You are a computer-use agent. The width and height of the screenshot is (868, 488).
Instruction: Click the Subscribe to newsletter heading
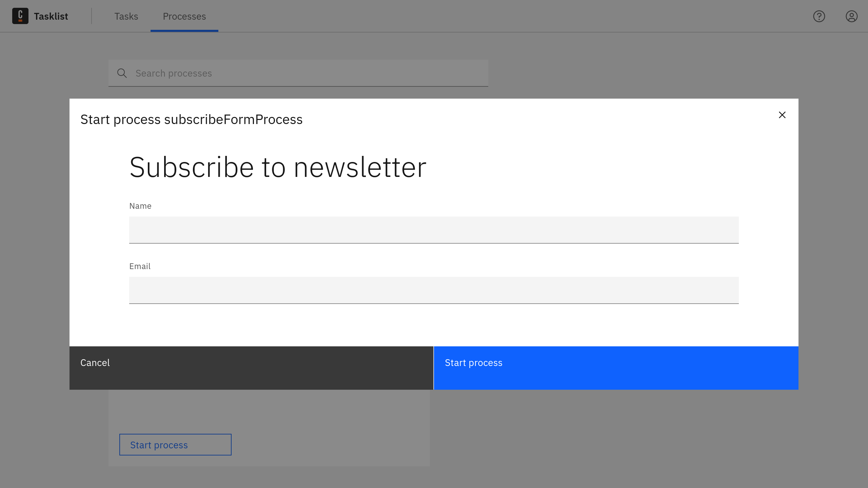tap(278, 166)
